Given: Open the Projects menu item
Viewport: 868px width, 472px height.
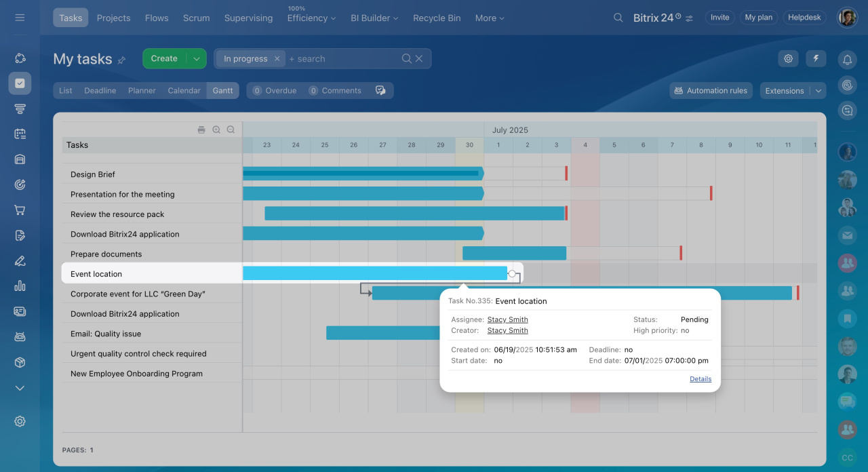Looking at the screenshot, I should point(113,18).
